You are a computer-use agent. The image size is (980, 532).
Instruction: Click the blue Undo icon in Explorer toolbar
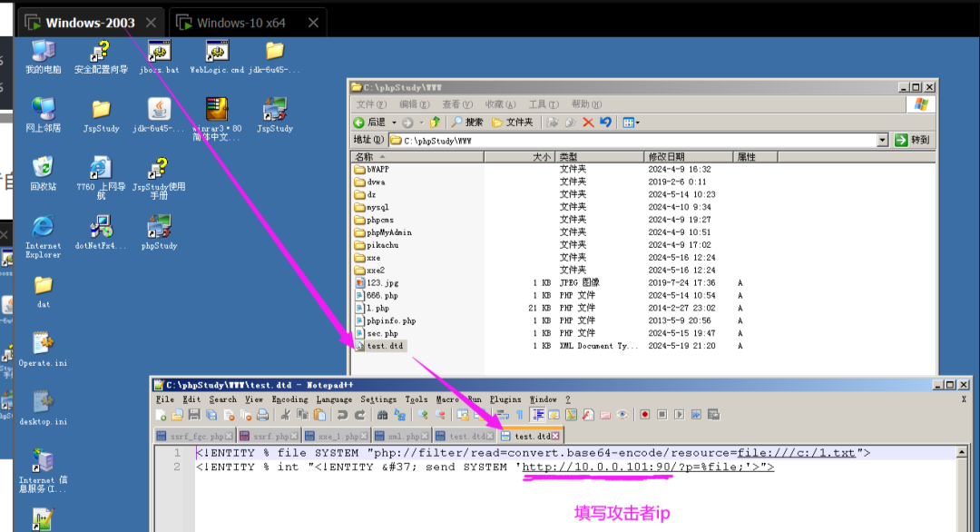tap(605, 123)
